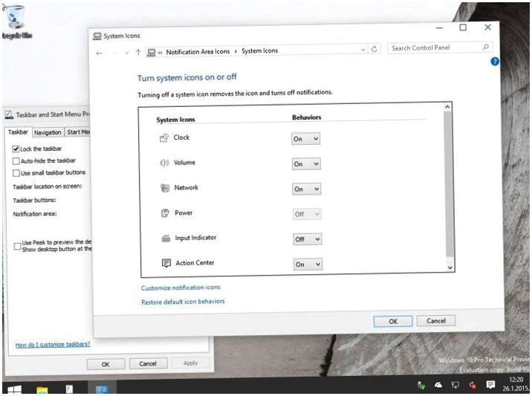Image resolution: width=532 pixels, height=396 pixels.
Task: Open the Volume behavior dropdown
Action: [306, 164]
